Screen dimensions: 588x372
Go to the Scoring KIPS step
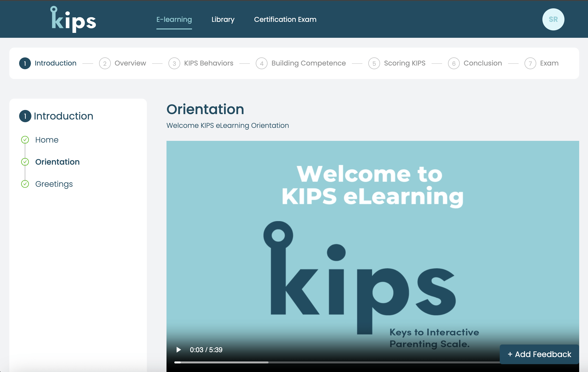pos(405,63)
